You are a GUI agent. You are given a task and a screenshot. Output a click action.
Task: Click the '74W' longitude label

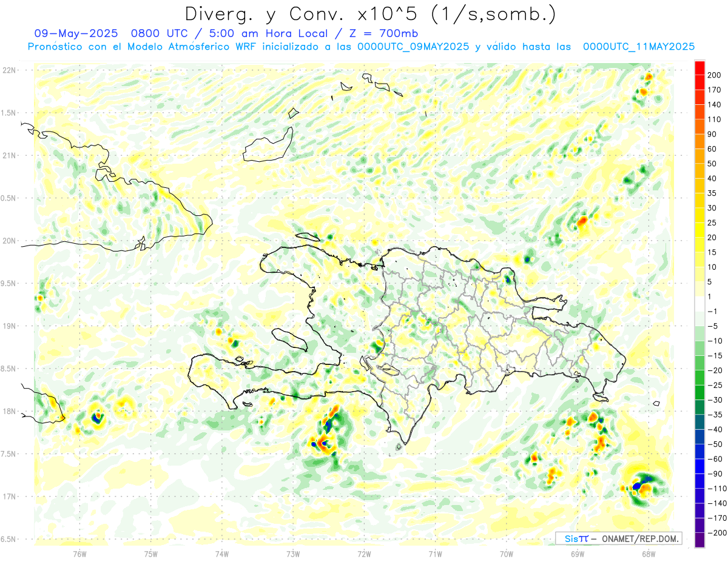pyautogui.click(x=222, y=554)
